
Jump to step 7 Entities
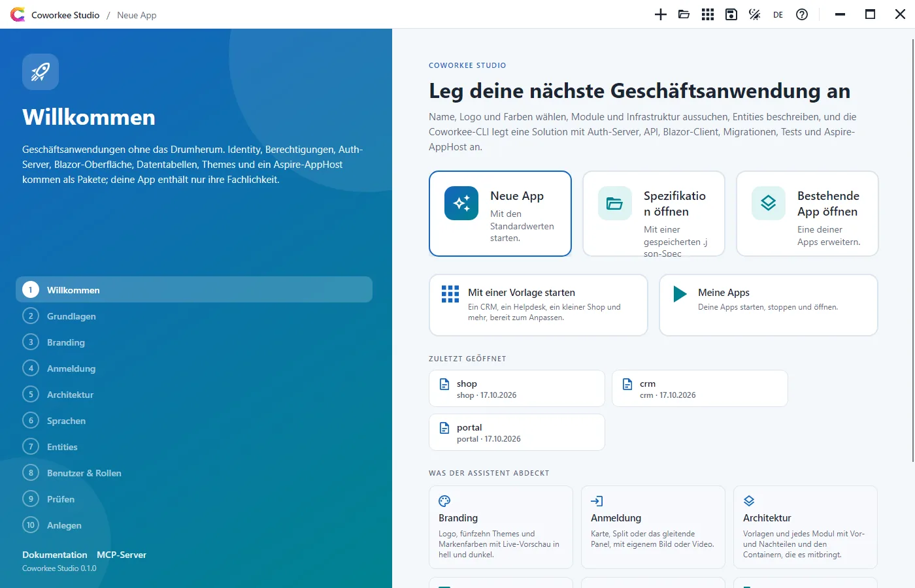pyautogui.click(x=194, y=446)
